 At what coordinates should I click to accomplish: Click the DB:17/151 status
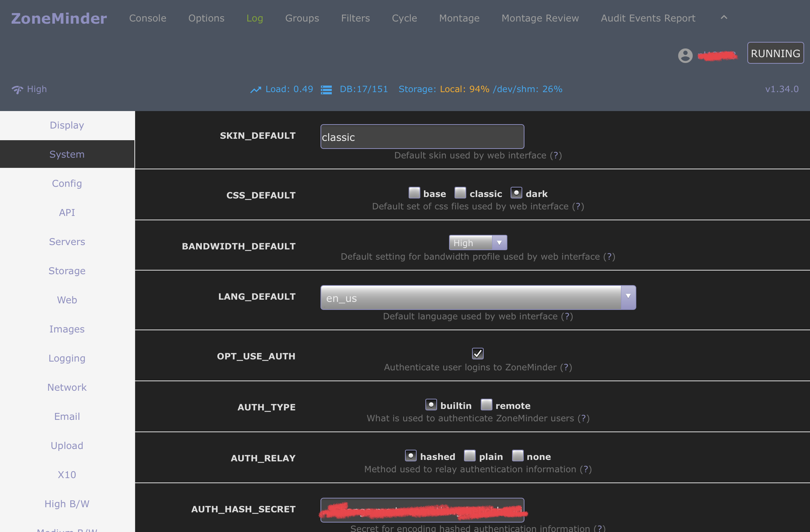pyautogui.click(x=364, y=89)
